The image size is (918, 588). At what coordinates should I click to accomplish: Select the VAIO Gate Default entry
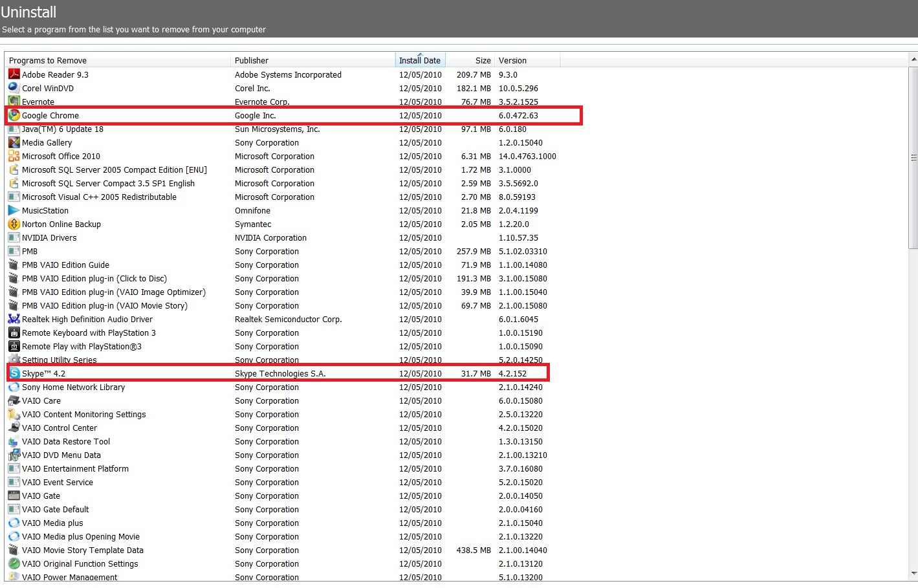pyautogui.click(x=282, y=509)
